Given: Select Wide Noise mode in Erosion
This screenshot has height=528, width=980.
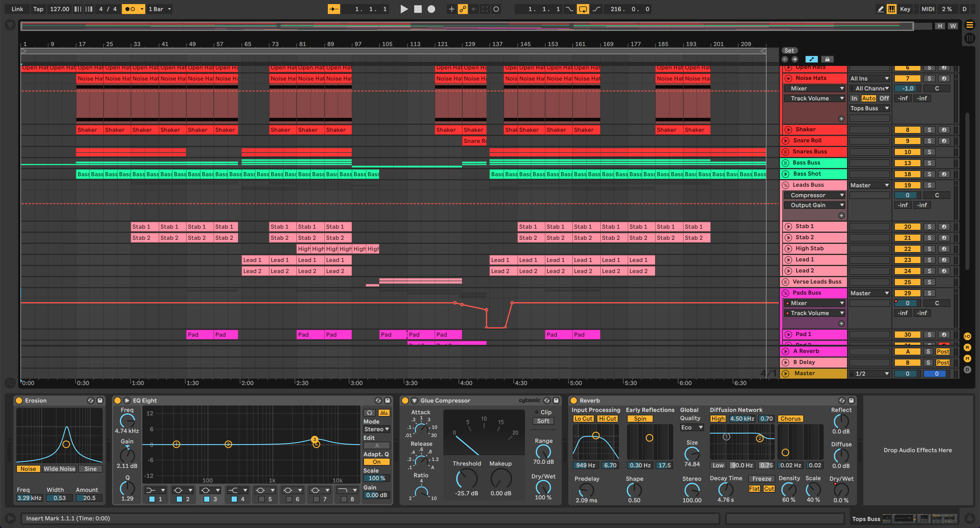Looking at the screenshot, I should 59,469.
